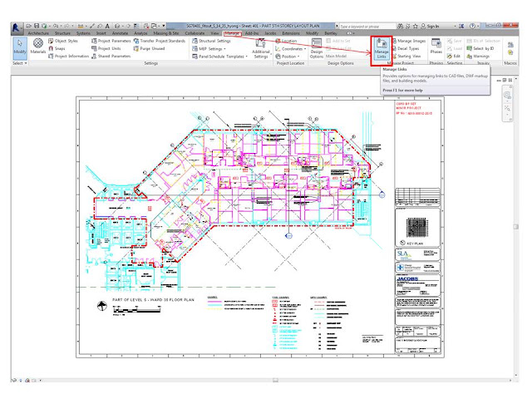Click Edit in Selection panel
This screenshot has width=532, height=399.
coord(454,56)
